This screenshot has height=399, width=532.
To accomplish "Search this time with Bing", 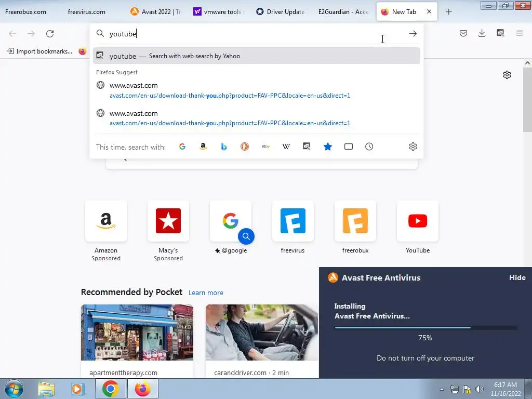I will point(224,147).
